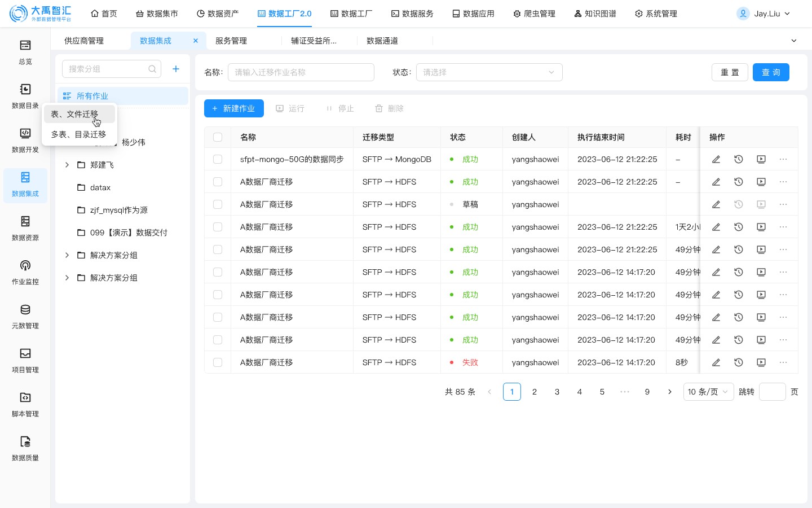
Task: Open 爬虫管理 in top navigation
Action: pyautogui.click(x=534, y=14)
